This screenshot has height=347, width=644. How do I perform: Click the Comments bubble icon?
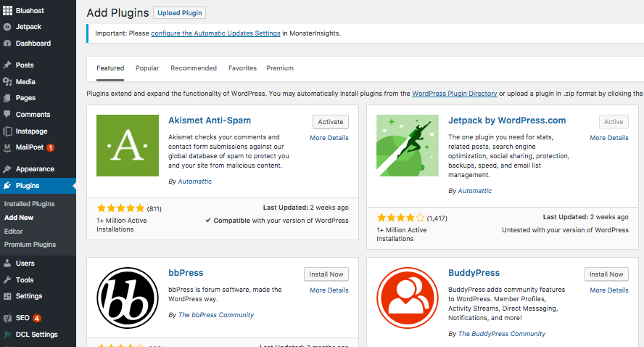pyautogui.click(x=7, y=114)
